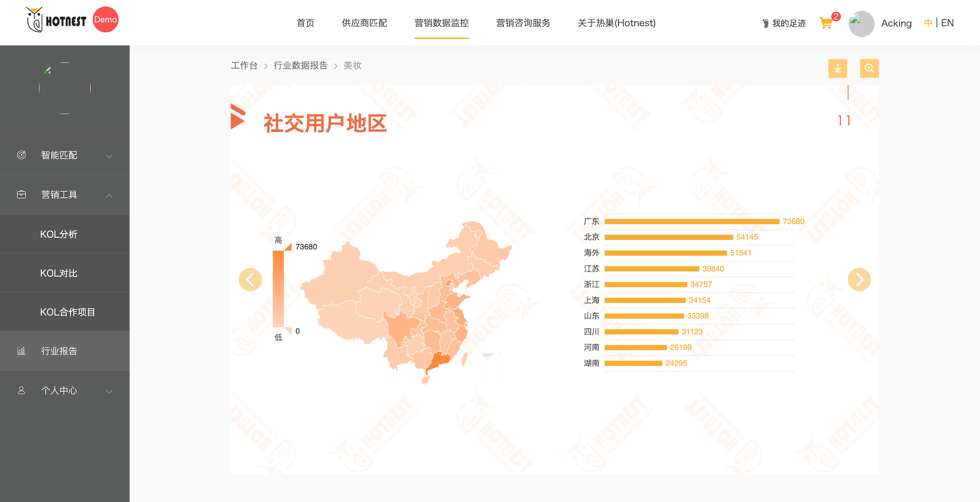This screenshot has width=980, height=502.
Task: Click the zoom magnifier icon button
Action: coord(869,68)
